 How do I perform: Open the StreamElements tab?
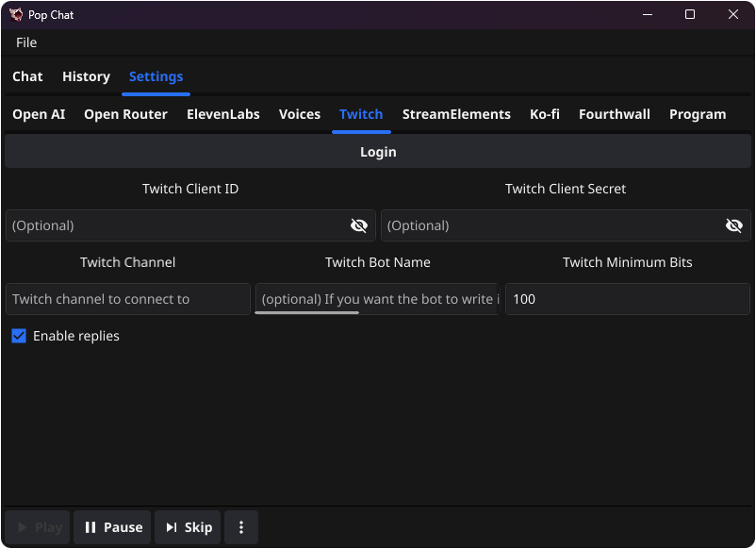[456, 114]
